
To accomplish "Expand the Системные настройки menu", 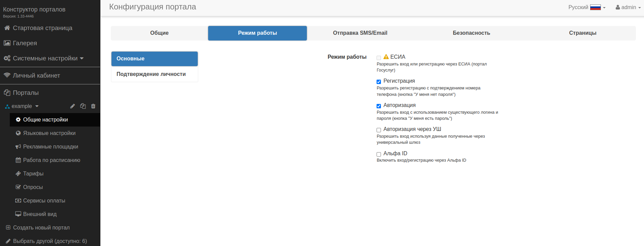I will tap(45, 58).
